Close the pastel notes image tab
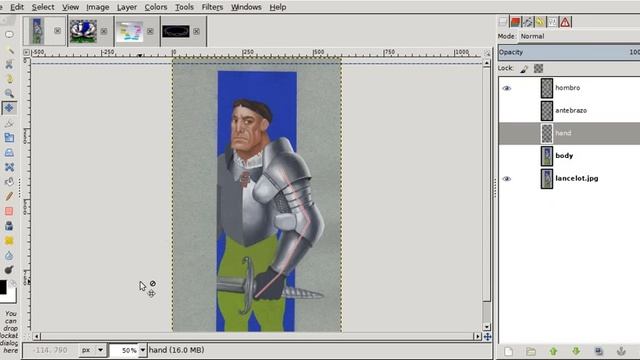This screenshot has height=360, width=640. pos(150,31)
